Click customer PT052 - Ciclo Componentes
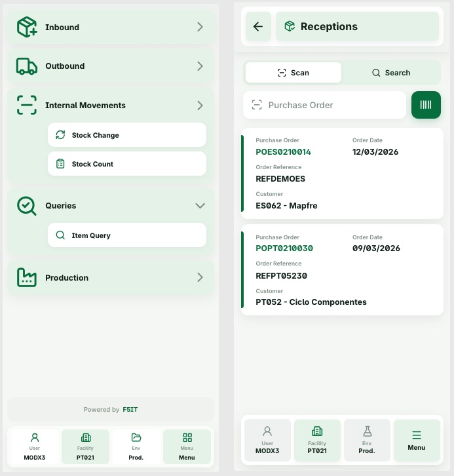This screenshot has width=454, height=476. 311,302
